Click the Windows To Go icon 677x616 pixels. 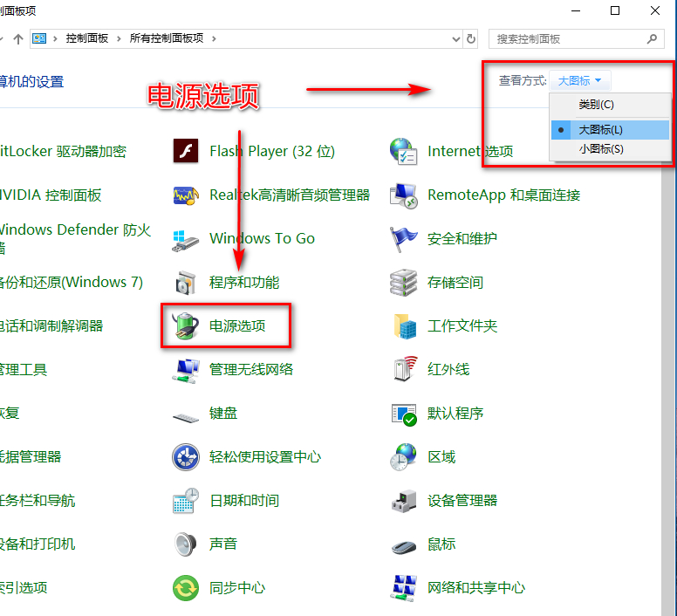[186, 240]
